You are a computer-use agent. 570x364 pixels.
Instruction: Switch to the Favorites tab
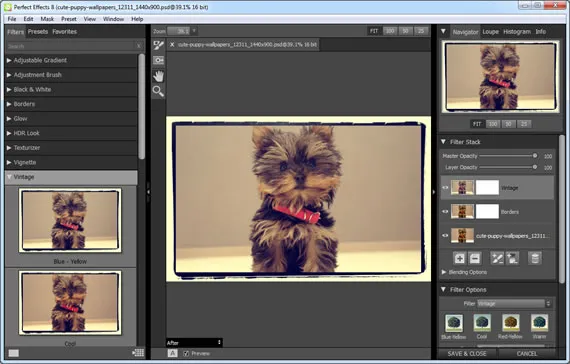(64, 32)
